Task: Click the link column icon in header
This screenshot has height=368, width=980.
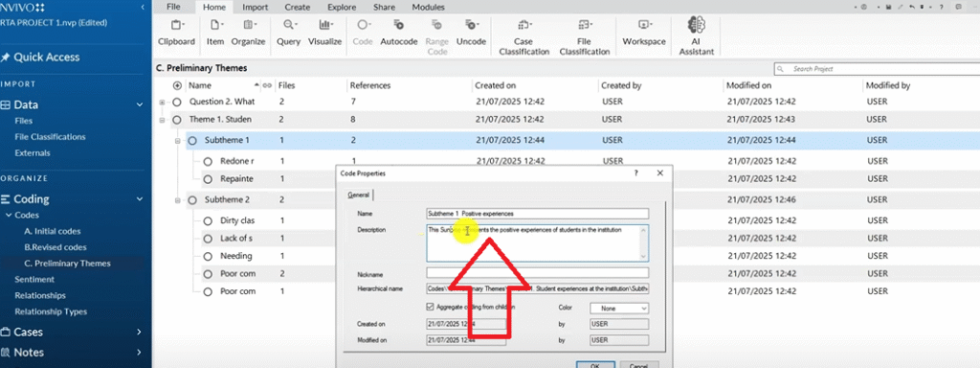Action: (268, 85)
